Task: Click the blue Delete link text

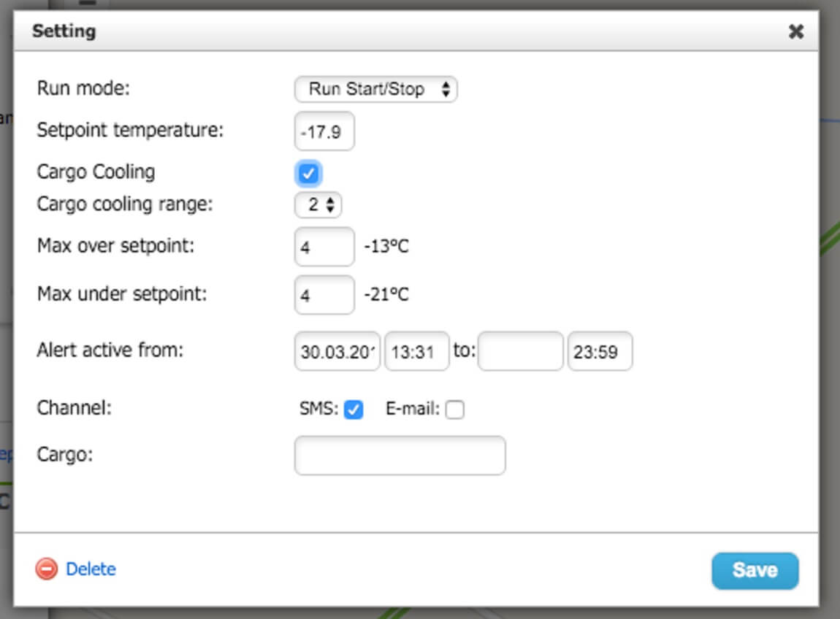Action: click(x=91, y=569)
